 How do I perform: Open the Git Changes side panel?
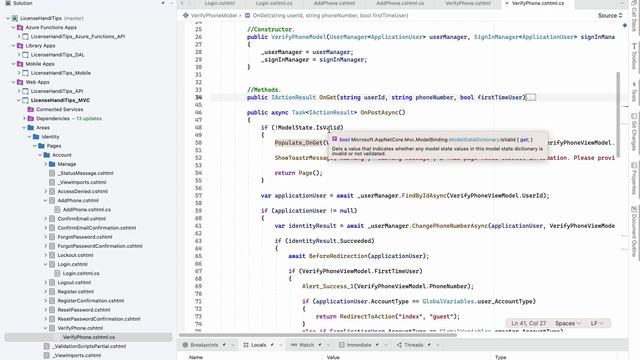pos(634,131)
